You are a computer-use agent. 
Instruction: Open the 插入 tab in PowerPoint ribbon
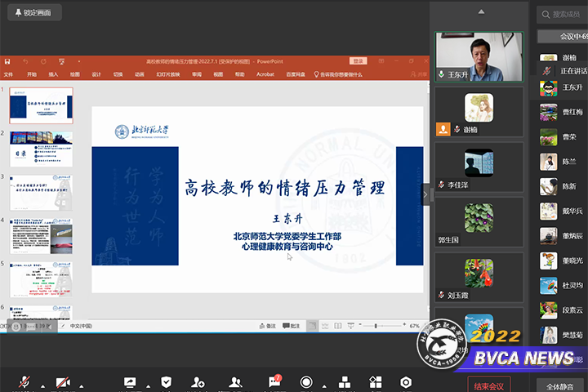click(x=53, y=74)
